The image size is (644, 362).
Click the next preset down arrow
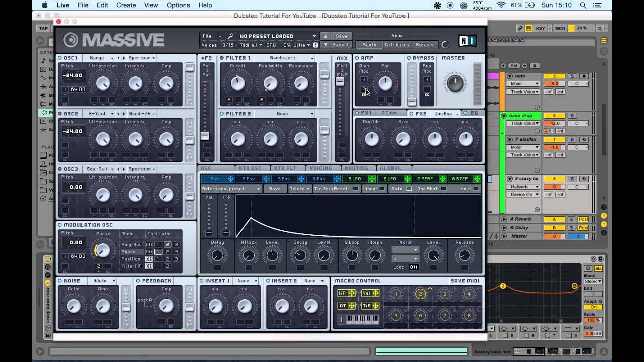point(326,45)
